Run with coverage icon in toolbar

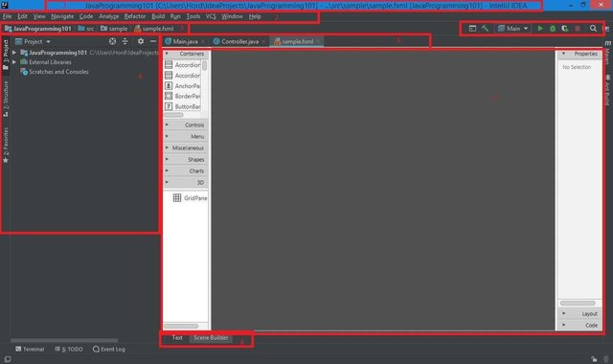[x=564, y=29]
